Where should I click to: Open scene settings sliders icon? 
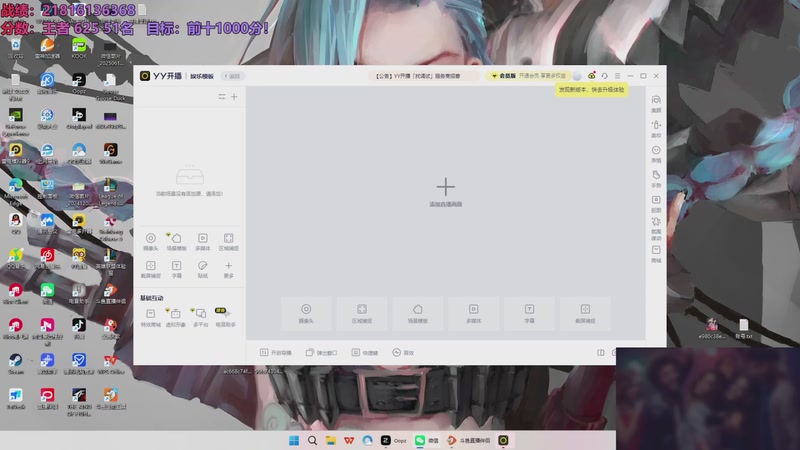coord(222,96)
